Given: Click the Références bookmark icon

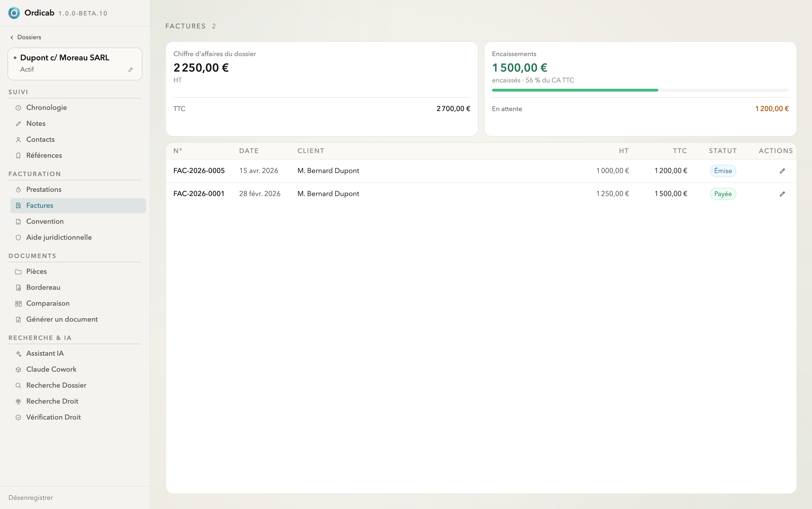Looking at the screenshot, I should click(x=19, y=155).
